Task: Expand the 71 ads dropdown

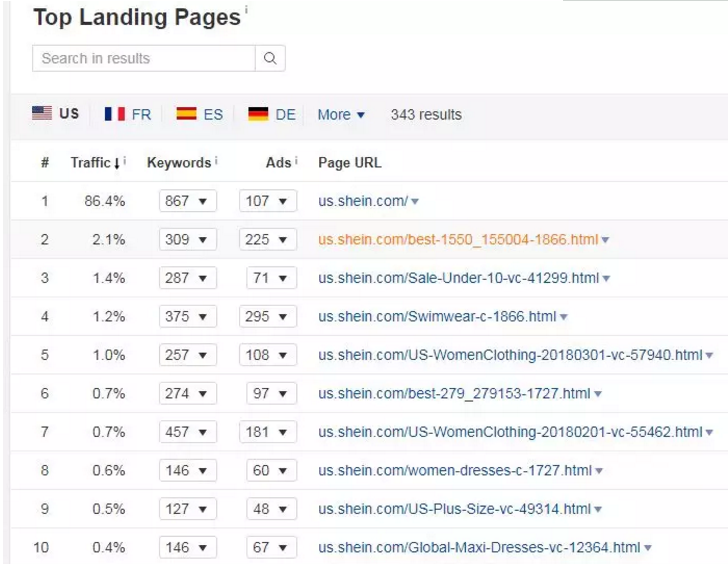Action: click(272, 278)
